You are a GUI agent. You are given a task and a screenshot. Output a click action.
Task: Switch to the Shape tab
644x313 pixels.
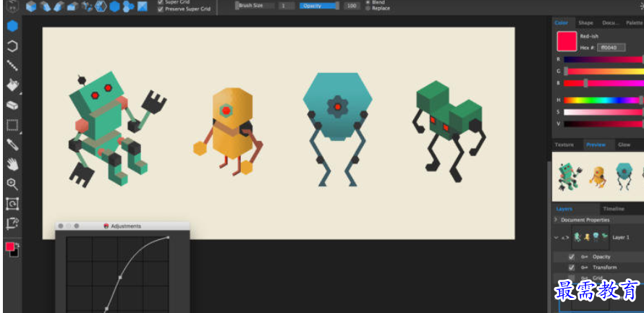pyautogui.click(x=585, y=23)
